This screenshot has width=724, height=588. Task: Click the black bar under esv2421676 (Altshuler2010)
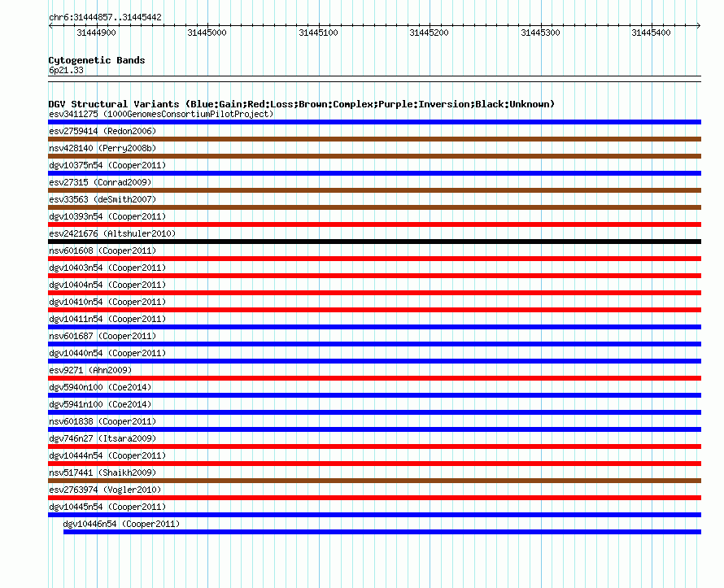pyautogui.click(x=374, y=242)
